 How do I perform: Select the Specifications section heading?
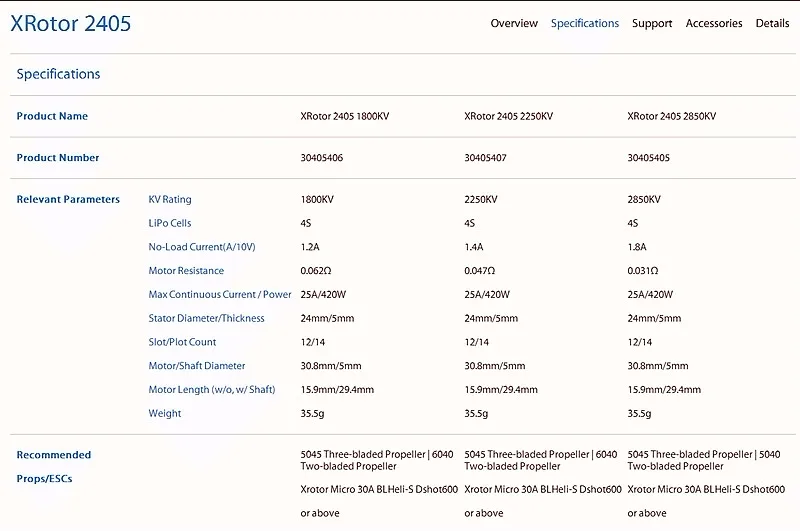coord(58,74)
